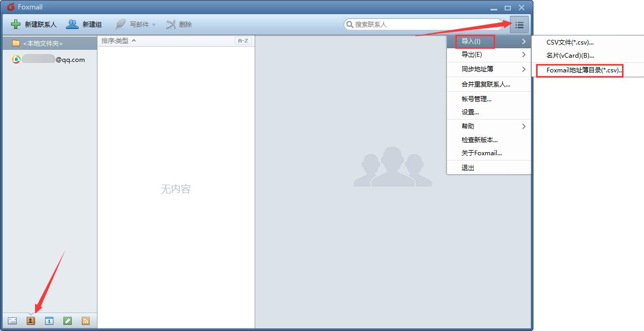Import from CSV文件(*.csv)... option

click(588, 42)
